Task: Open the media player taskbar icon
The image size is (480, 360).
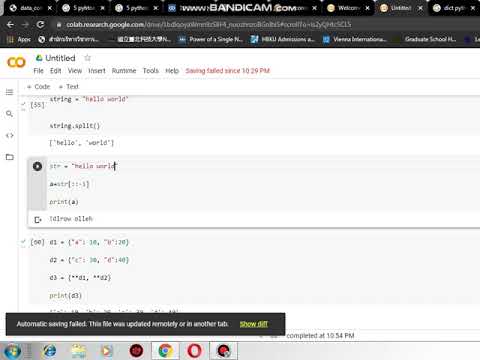Action: click(107, 351)
